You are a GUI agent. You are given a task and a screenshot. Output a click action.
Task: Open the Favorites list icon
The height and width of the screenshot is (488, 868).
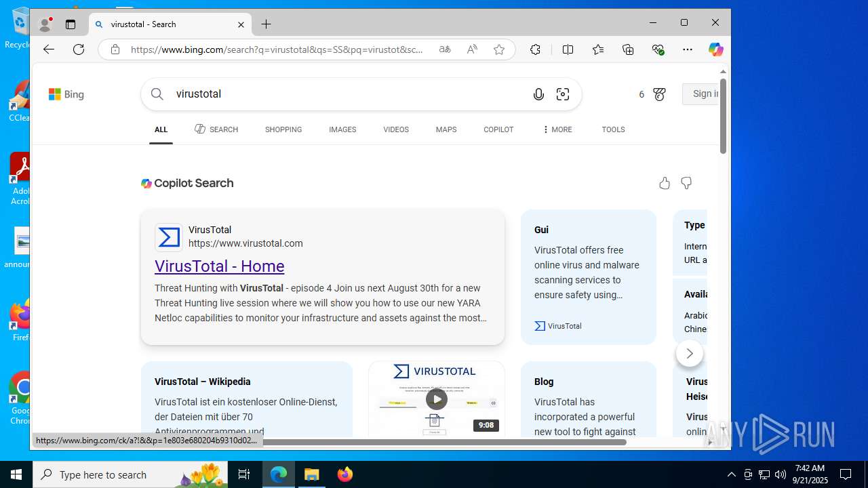pyautogui.click(x=598, y=49)
